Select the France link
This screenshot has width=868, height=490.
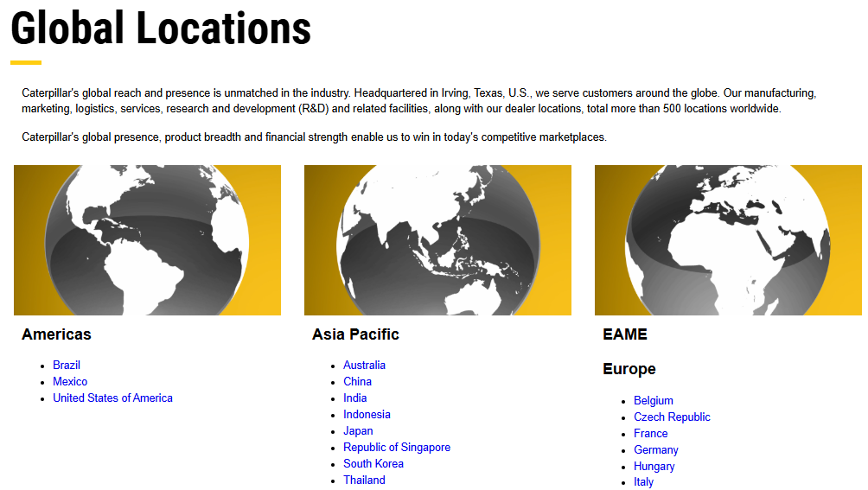650,434
